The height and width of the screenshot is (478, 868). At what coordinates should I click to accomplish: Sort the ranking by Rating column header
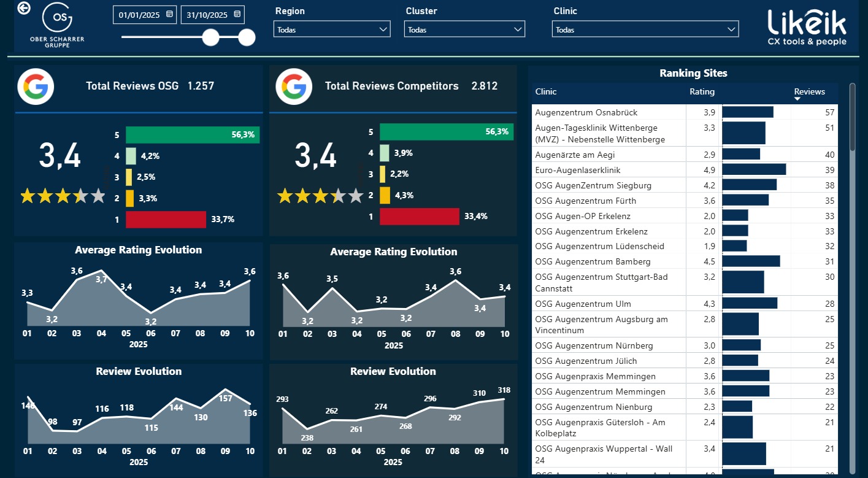point(702,91)
